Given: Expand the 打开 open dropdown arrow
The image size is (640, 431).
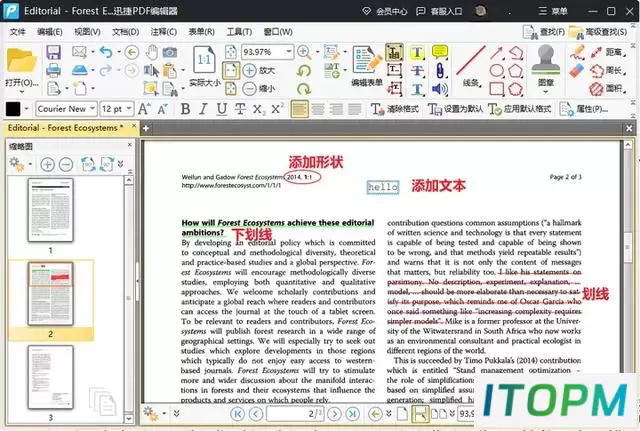Looking at the screenshot, I should point(21,92).
